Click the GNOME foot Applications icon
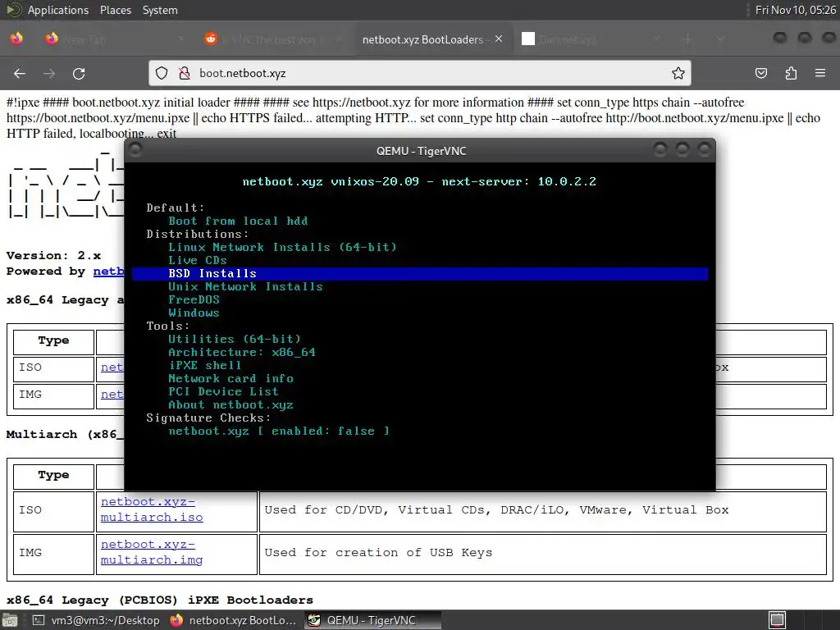Image resolution: width=840 pixels, height=630 pixels. click(x=14, y=10)
